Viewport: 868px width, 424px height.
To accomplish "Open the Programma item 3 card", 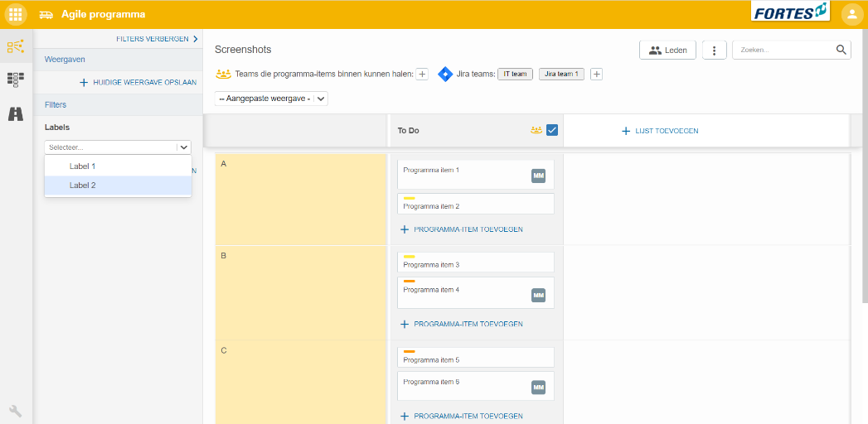I will pyautogui.click(x=476, y=262).
